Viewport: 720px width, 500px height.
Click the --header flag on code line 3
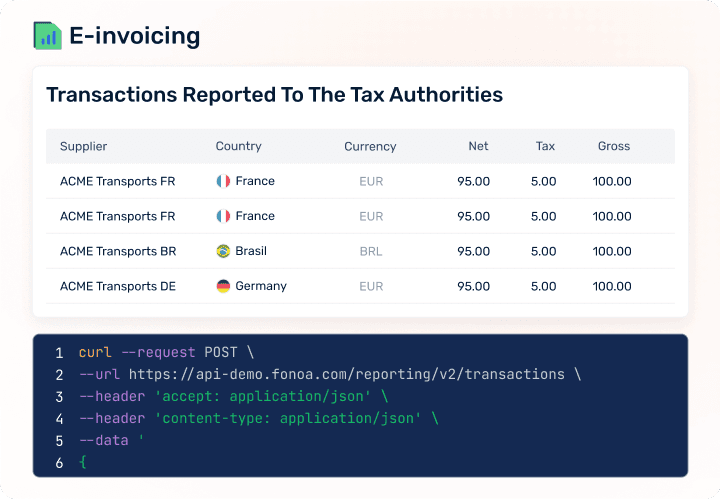[x=112, y=396]
